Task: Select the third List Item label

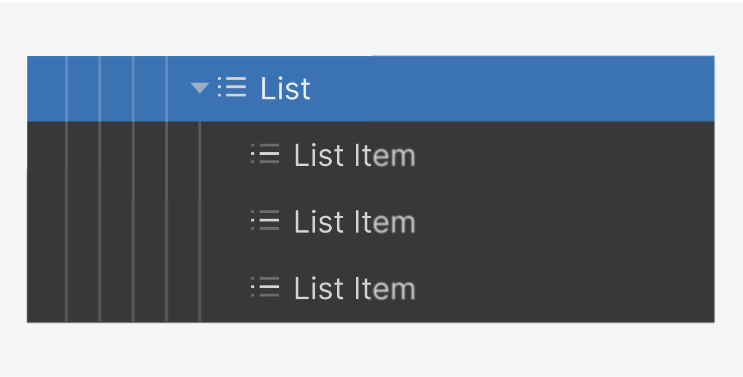Action: coord(354,287)
